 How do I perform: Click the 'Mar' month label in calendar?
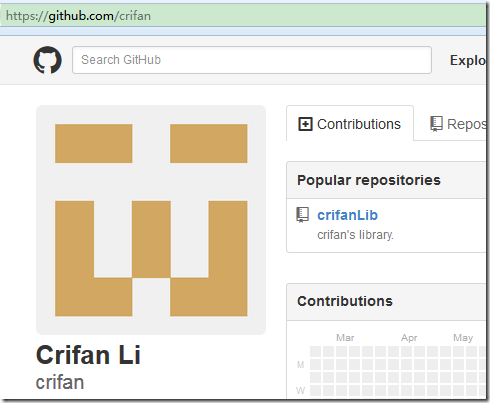[x=345, y=338]
